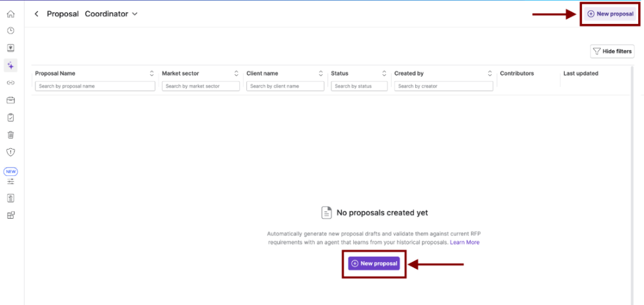Select the sparkle AI agents sidebar icon

coord(11,65)
